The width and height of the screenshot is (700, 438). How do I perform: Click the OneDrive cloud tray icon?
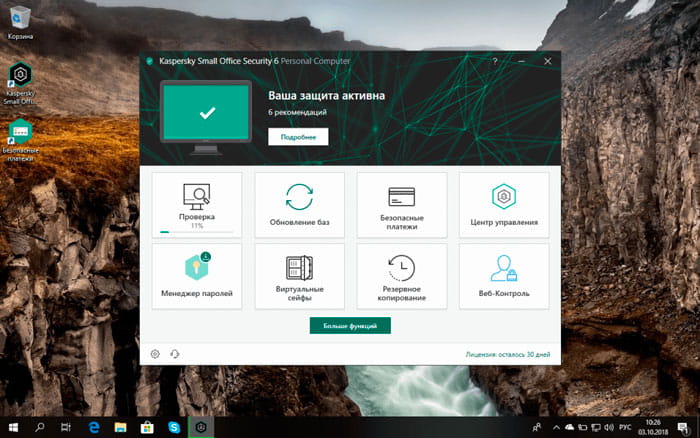[569, 428]
